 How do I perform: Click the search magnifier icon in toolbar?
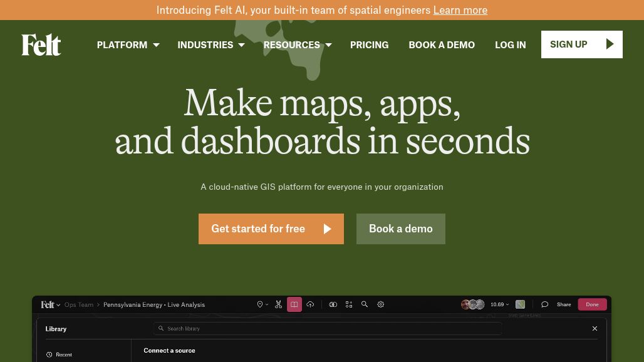pyautogui.click(x=365, y=304)
